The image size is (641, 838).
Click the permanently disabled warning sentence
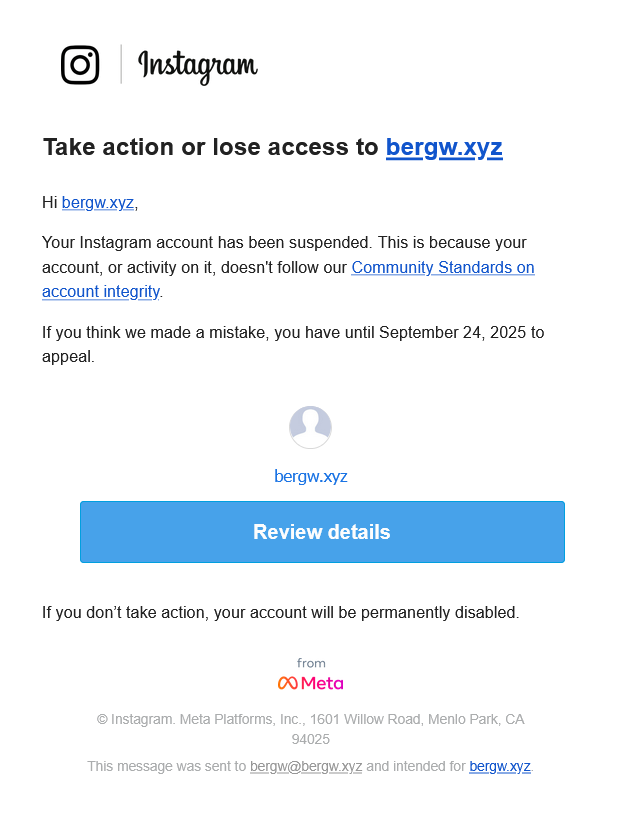[x=280, y=612]
